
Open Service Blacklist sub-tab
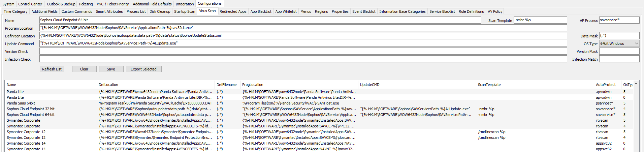click(x=442, y=11)
